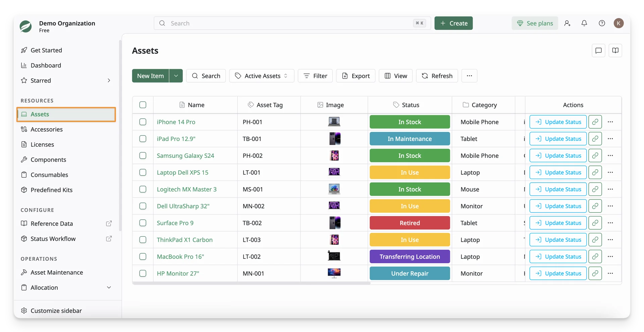Copy link for iPhone 14 Pro row
The width and height of the screenshot is (644, 332).
[x=595, y=122]
